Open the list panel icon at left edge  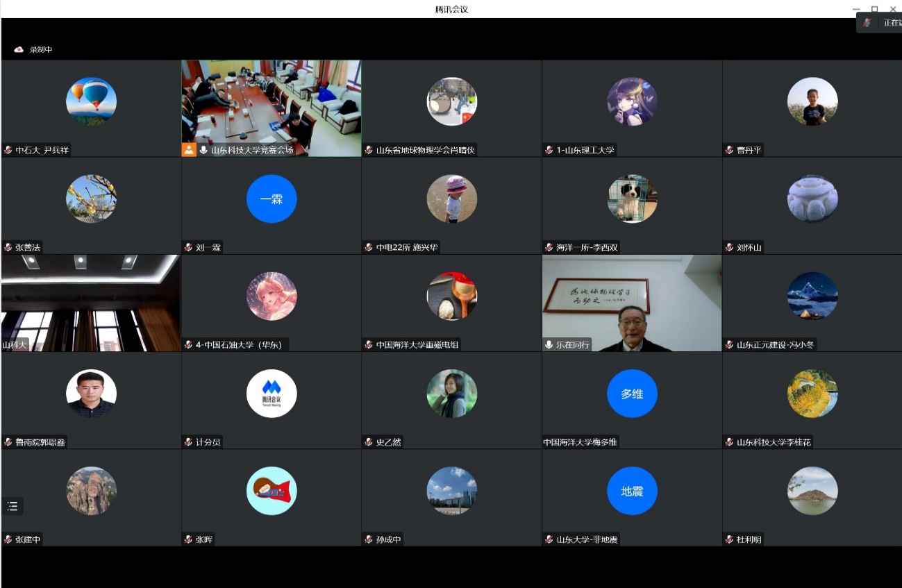click(12, 506)
